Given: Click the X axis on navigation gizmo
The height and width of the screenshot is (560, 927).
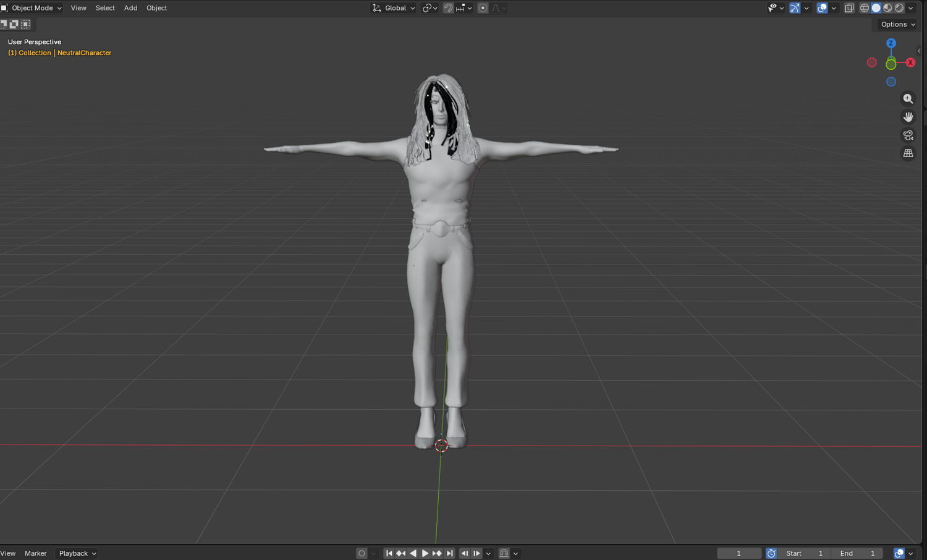Looking at the screenshot, I should tap(910, 62).
